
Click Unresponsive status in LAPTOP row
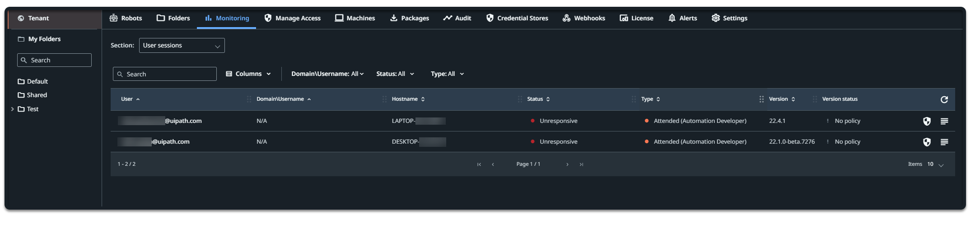coord(558,121)
